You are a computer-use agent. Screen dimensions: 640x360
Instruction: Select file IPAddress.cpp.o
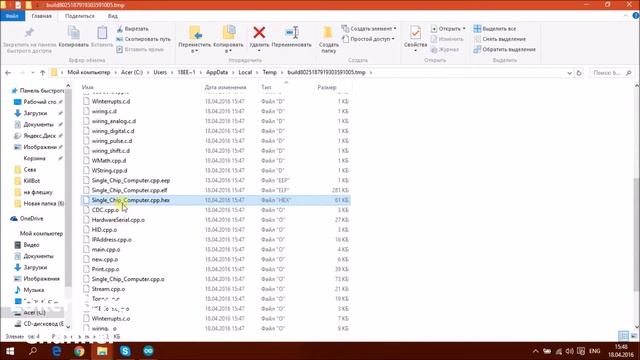click(111, 240)
